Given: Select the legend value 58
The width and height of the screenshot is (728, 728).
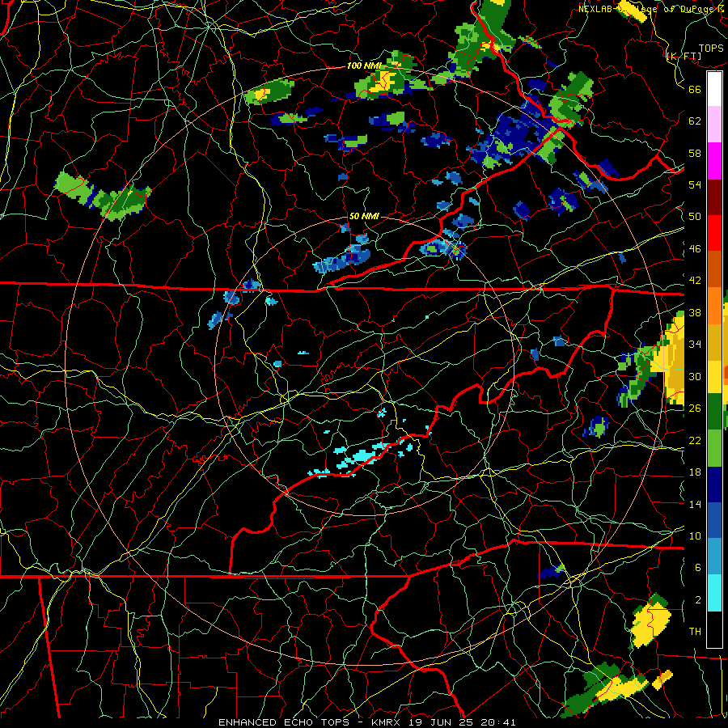Looking at the screenshot, I should pos(695,153).
